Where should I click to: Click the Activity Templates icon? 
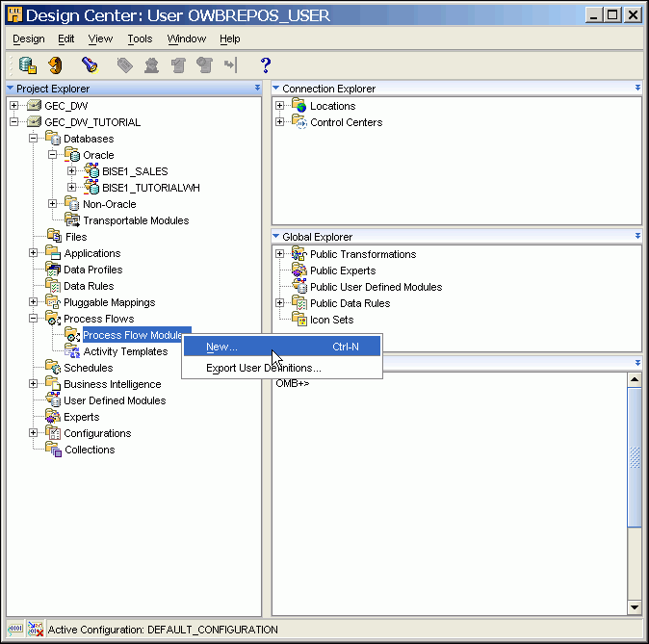pos(72,351)
